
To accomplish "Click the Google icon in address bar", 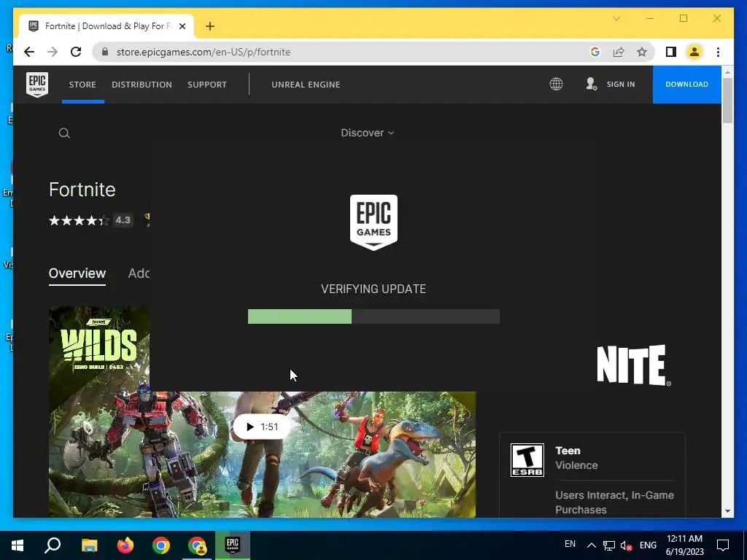I will coord(595,52).
